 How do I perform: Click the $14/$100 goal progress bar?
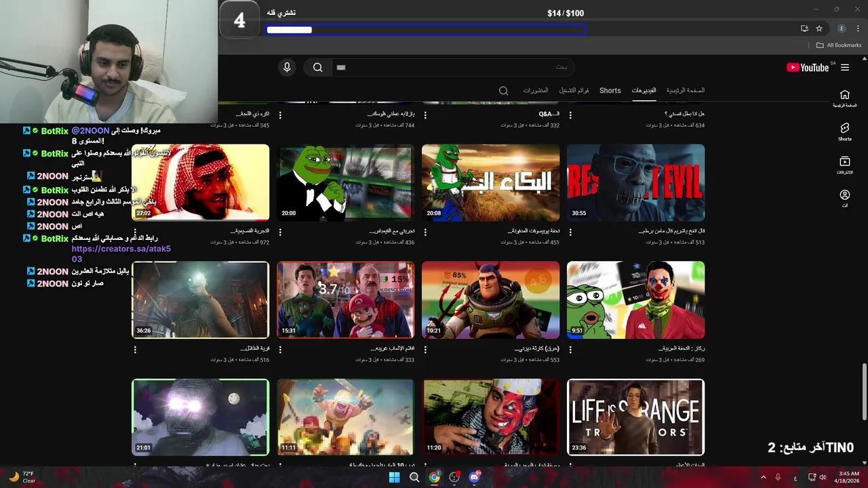426,30
